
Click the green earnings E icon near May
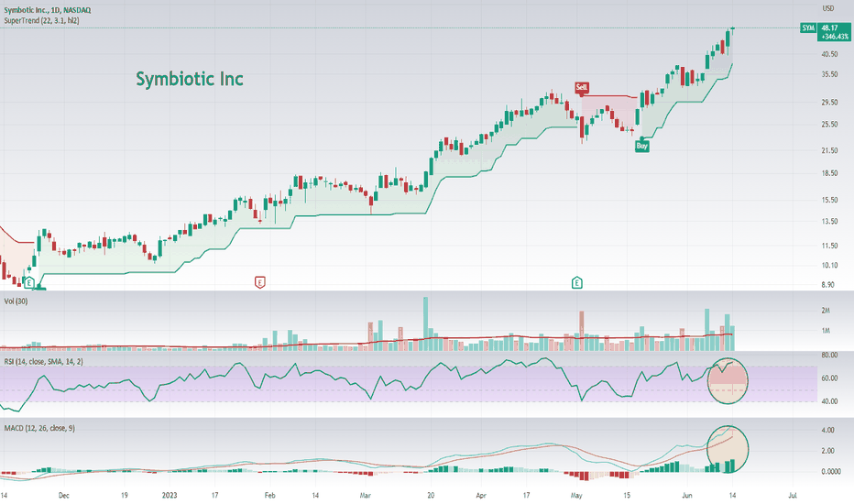tap(576, 282)
